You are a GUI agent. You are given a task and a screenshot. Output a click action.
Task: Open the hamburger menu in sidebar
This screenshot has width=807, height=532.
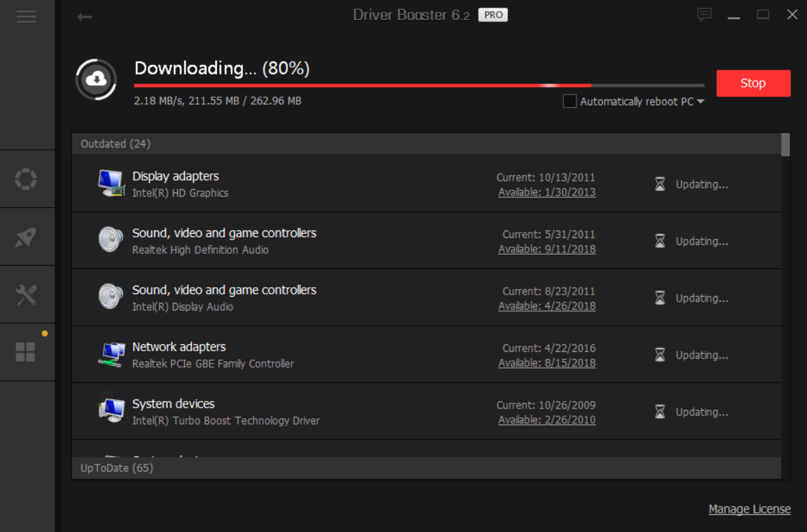coord(26,17)
